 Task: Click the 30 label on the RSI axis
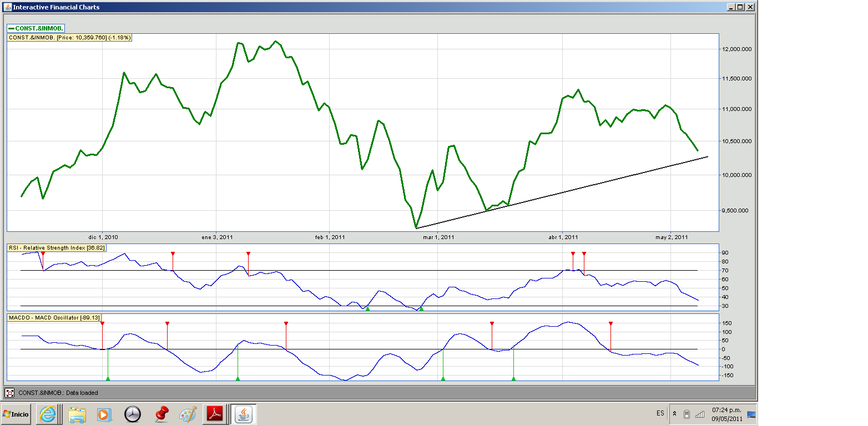pos(725,306)
